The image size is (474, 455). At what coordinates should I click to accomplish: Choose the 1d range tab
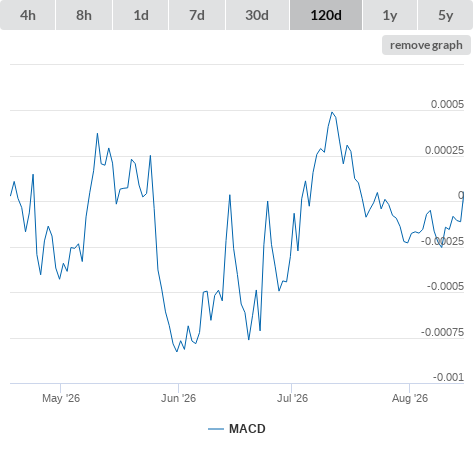pos(141,15)
